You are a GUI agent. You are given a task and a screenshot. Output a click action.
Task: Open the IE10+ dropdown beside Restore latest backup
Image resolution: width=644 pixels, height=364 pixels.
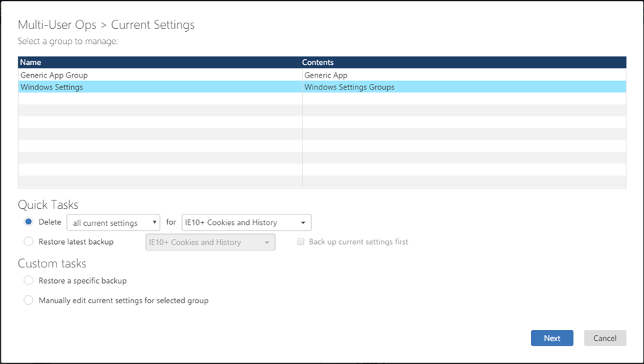coord(209,243)
